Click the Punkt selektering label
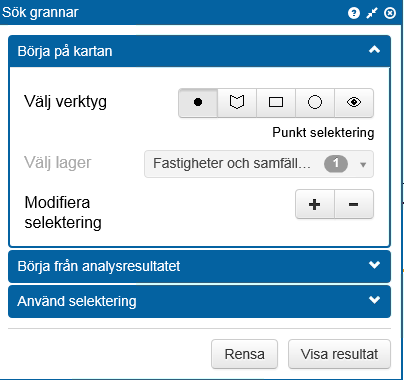The image size is (404, 380). (323, 133)
